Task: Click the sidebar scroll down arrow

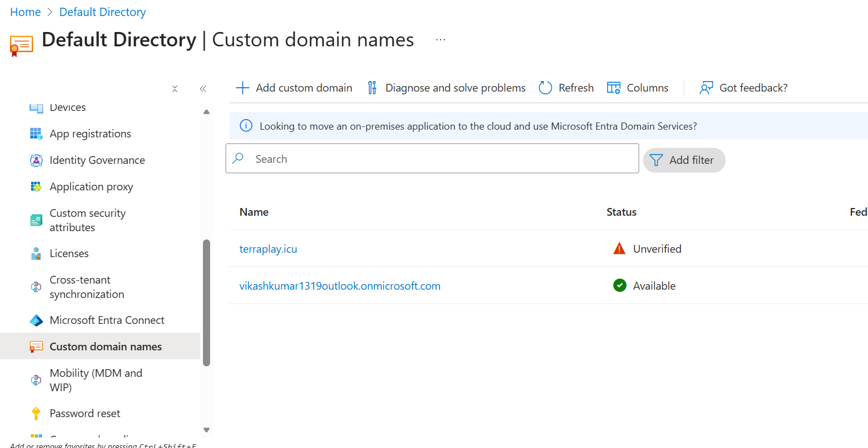Action: pos(206,430)
